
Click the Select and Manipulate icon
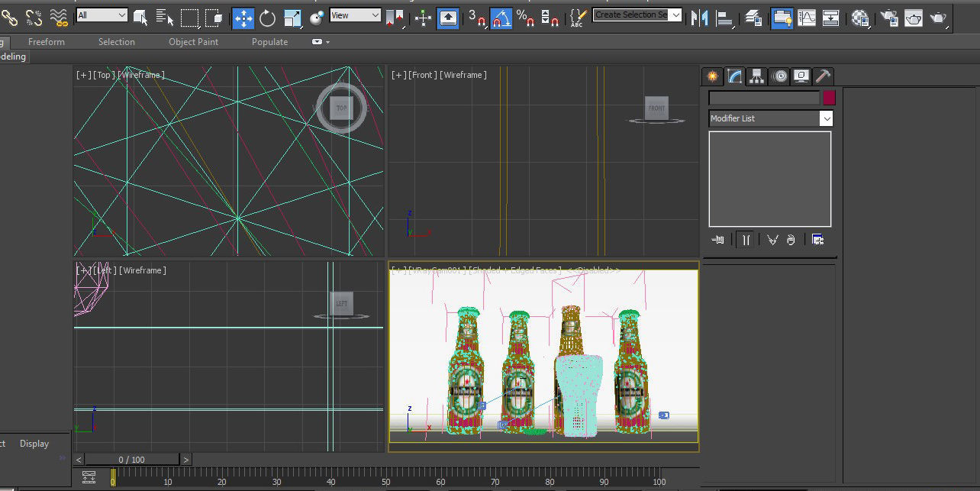tap(423, 18)
